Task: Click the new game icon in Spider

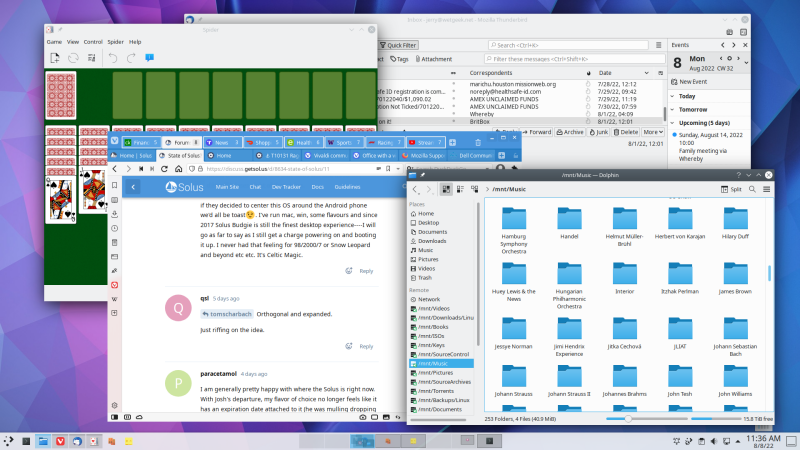Action: coord(55,59)
